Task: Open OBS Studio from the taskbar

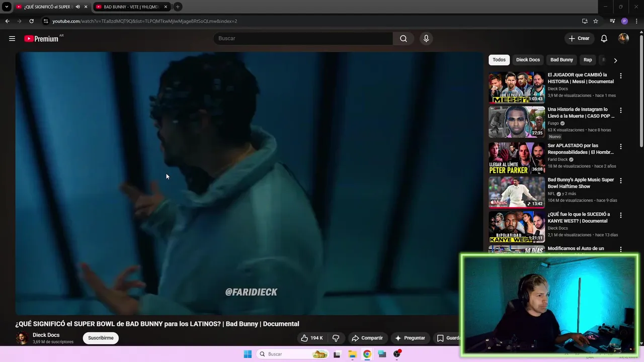Action: point(397,354)
